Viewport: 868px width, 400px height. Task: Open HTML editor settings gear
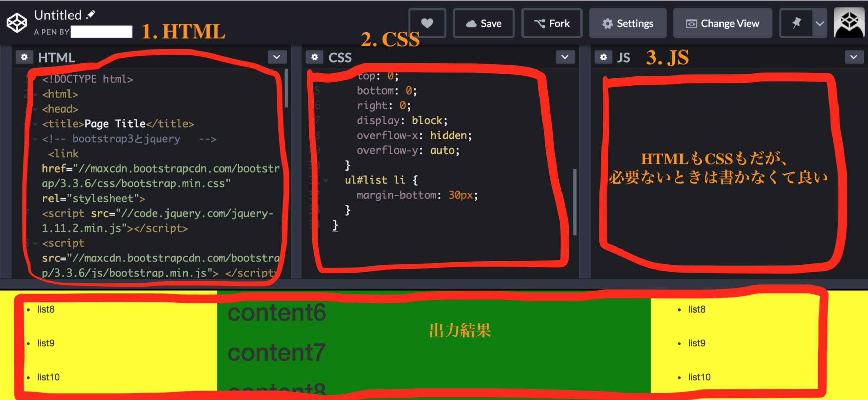click(24, 57)
